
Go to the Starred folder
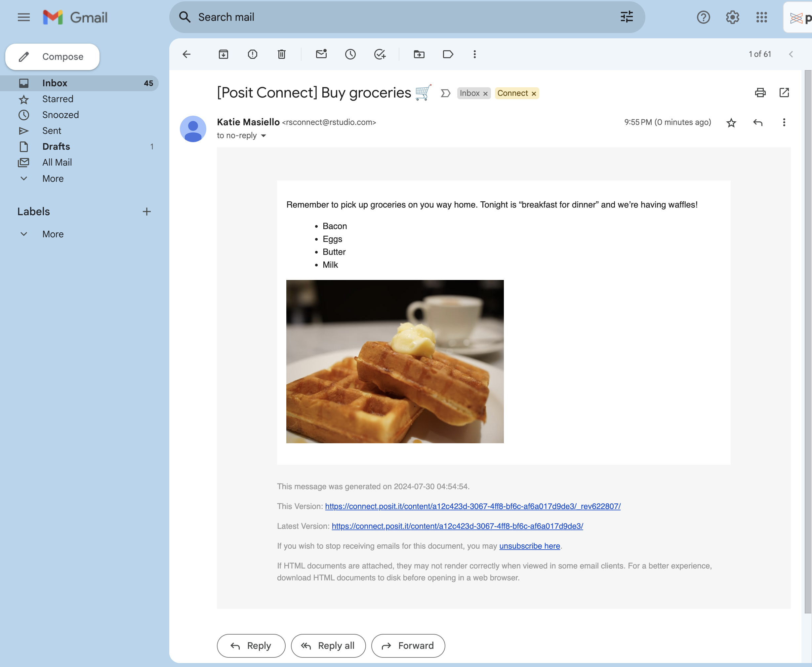click(x=58, y=99)
